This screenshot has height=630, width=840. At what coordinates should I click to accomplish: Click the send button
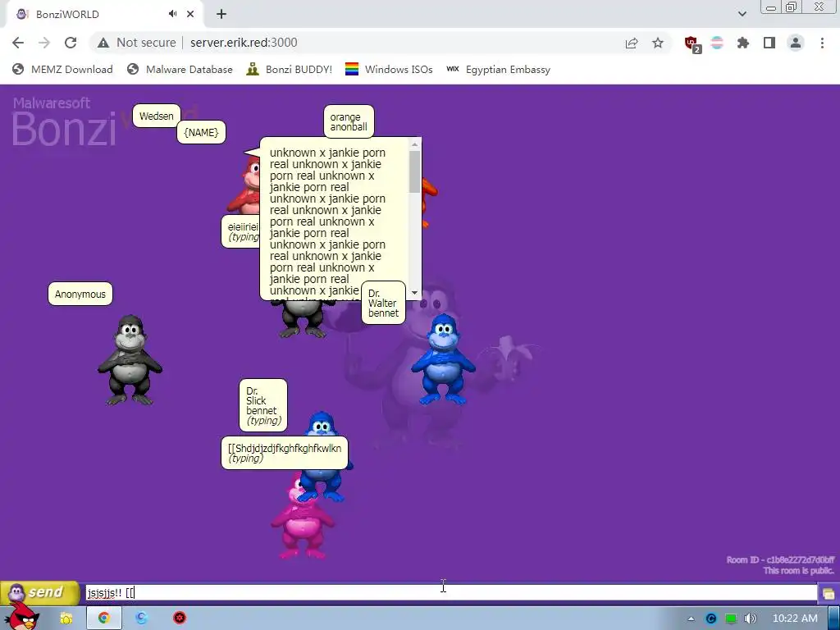39,592
